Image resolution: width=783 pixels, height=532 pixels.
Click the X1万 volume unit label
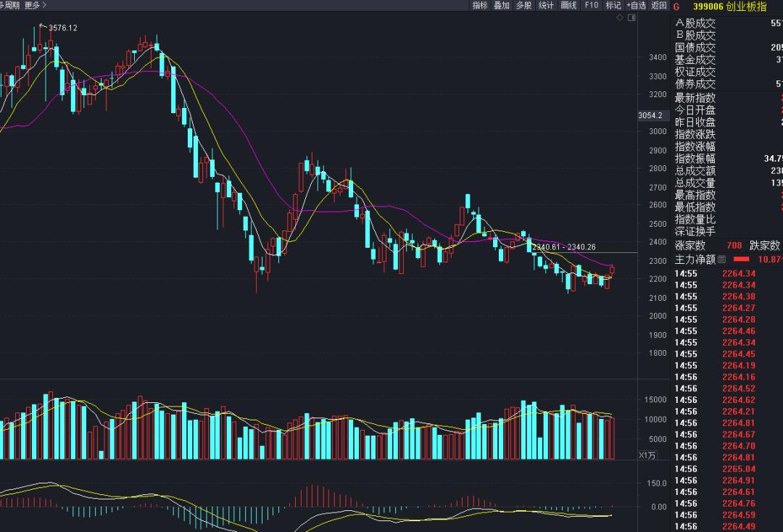(x=647, y=455)
